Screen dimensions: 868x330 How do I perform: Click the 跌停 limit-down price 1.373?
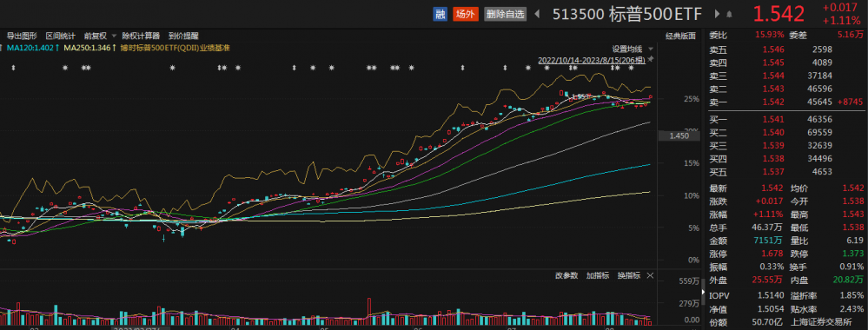coord(853,254)
